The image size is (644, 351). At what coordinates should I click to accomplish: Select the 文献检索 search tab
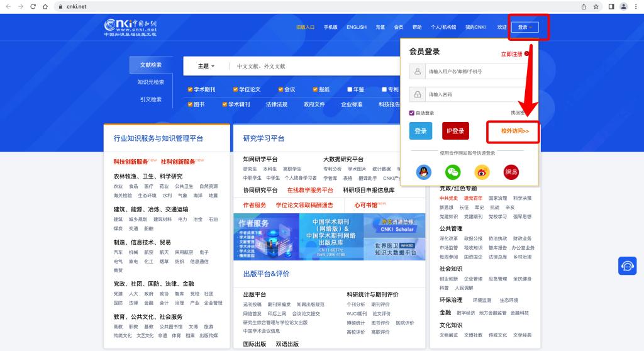point(151,65)
